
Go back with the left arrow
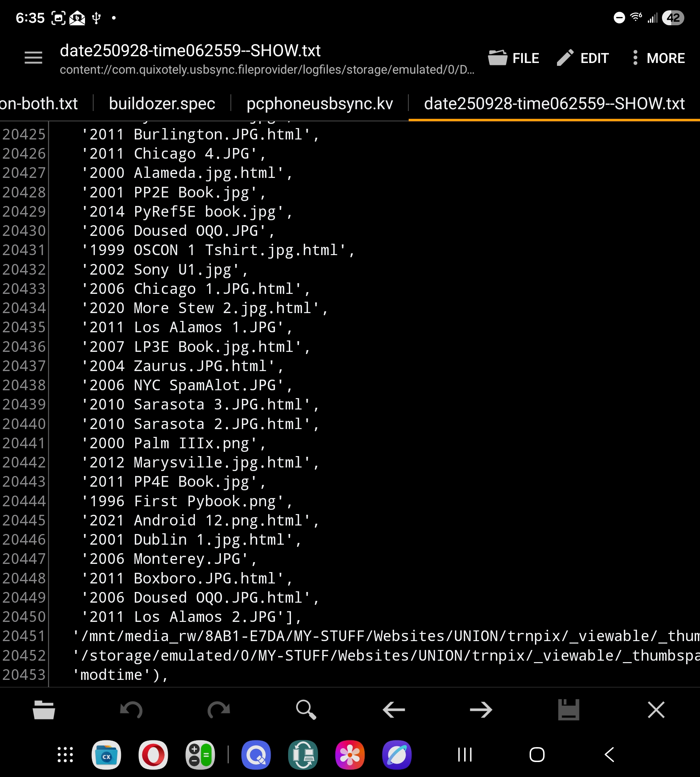click(x=393, y=710)
